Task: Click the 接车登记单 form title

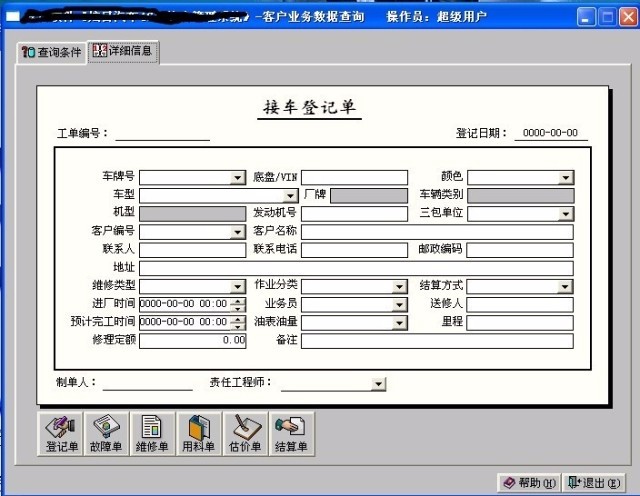Action: tap(309, 107)
